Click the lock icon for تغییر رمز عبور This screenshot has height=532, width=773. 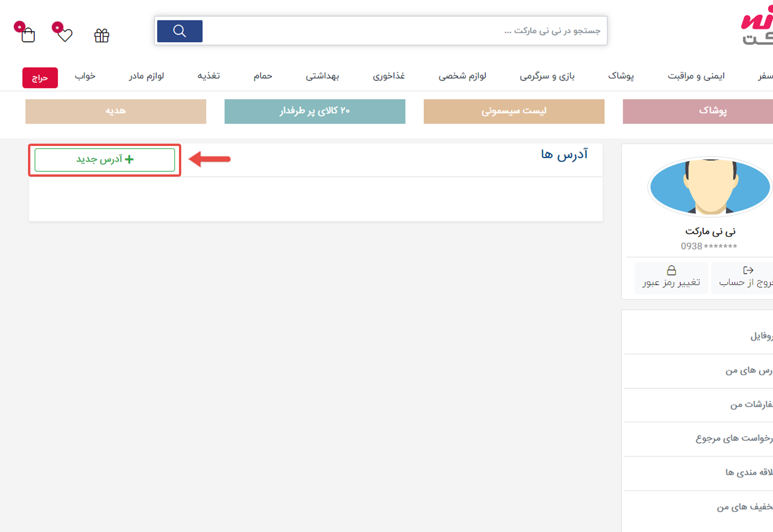pos(671,270)
